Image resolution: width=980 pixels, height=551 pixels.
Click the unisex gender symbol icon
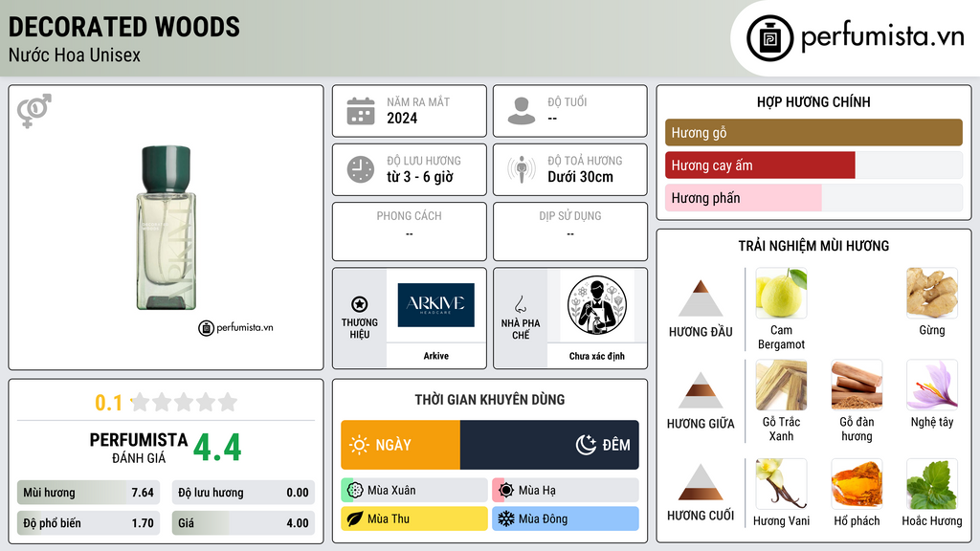pos(33,111)
